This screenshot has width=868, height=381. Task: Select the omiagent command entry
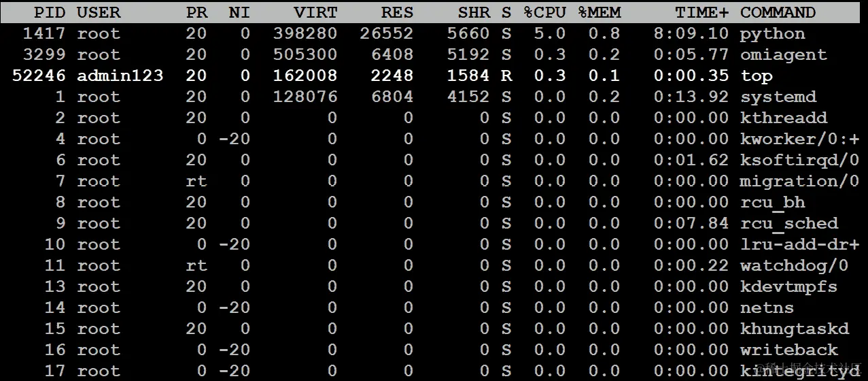[783, 55]
